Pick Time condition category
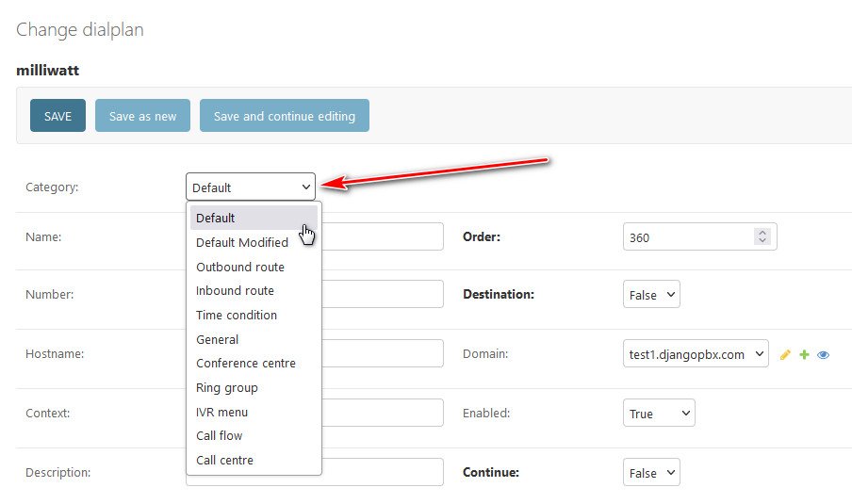 click(x=237, y=315)
